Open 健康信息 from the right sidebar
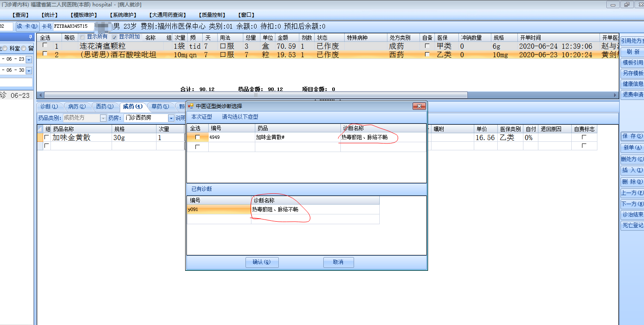644x325 pixels. tap(633, 84)
